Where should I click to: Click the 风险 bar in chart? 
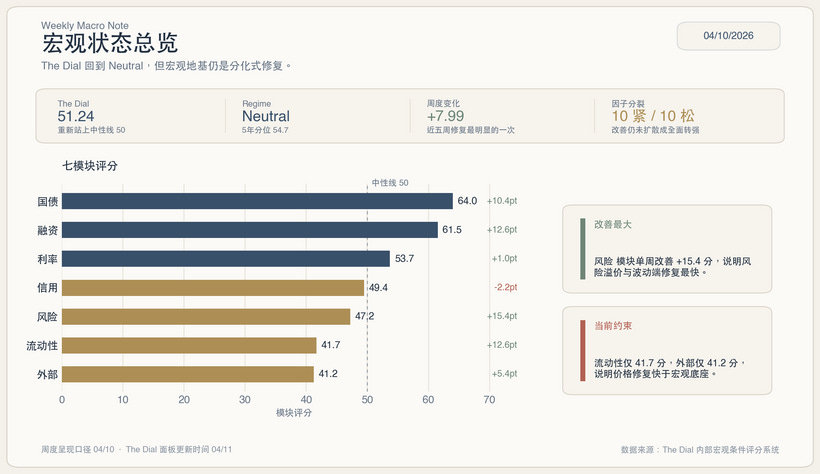(x=206, y=316)
